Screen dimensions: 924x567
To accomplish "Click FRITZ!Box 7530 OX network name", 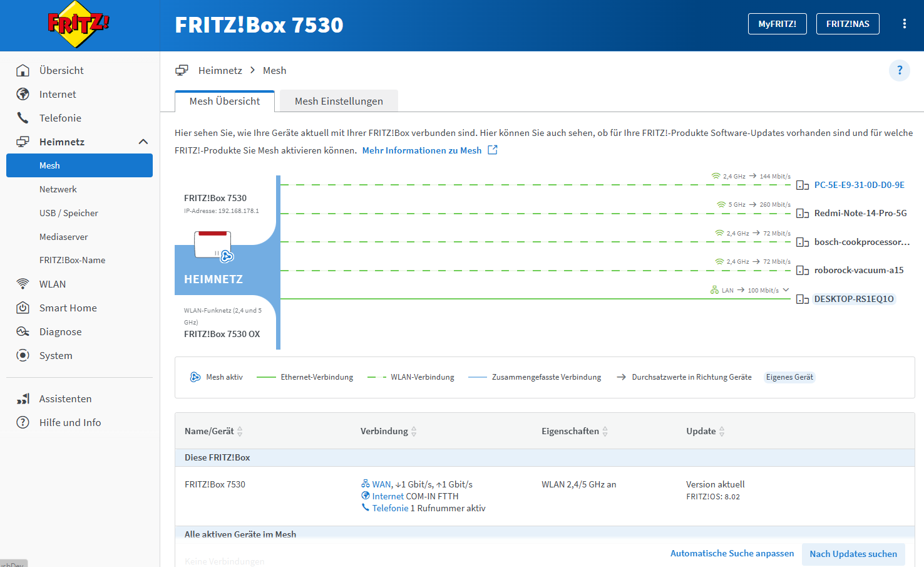I will tap(222, 334).
